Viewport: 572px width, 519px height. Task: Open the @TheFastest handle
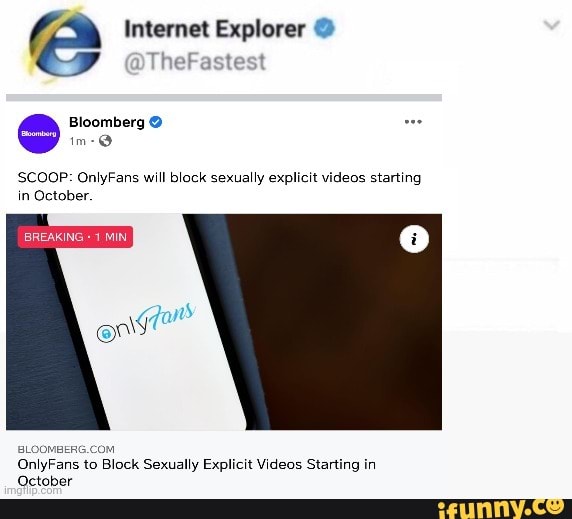(x=195, y=61)
